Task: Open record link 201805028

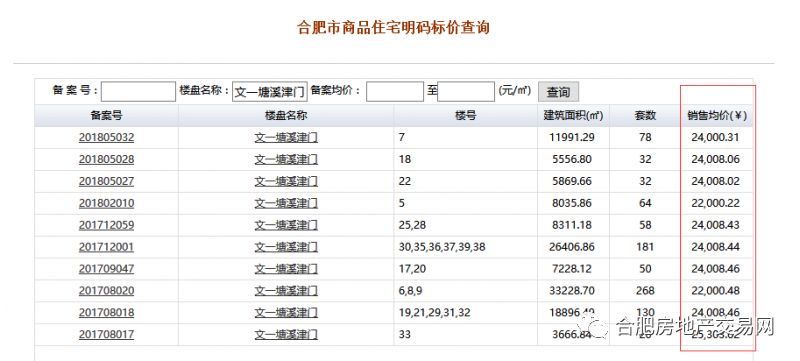Action: coord(106,160)
